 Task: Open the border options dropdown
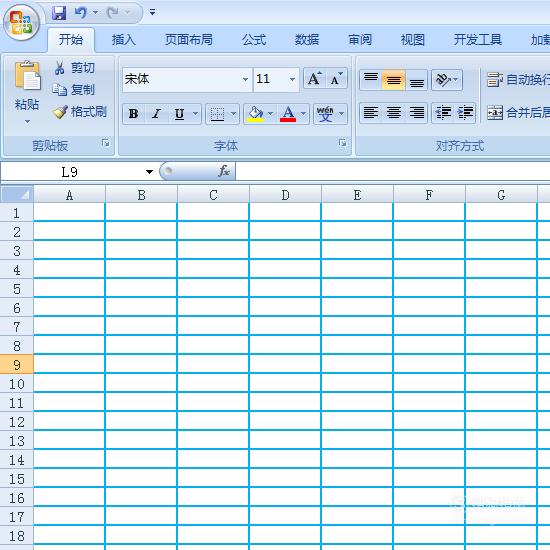pos(233,114)
